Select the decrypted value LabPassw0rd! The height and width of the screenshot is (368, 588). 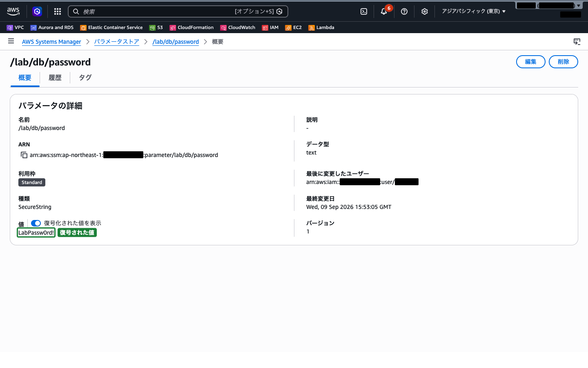tap(36, 233)
